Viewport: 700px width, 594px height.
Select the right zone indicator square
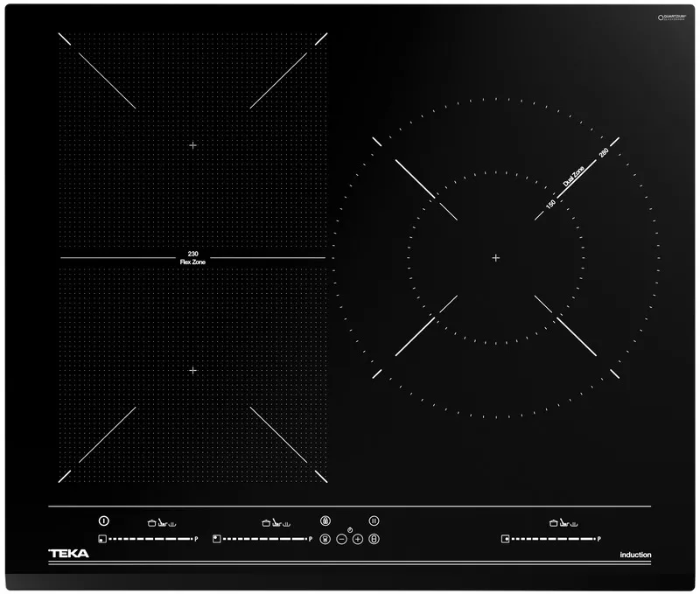506,539
